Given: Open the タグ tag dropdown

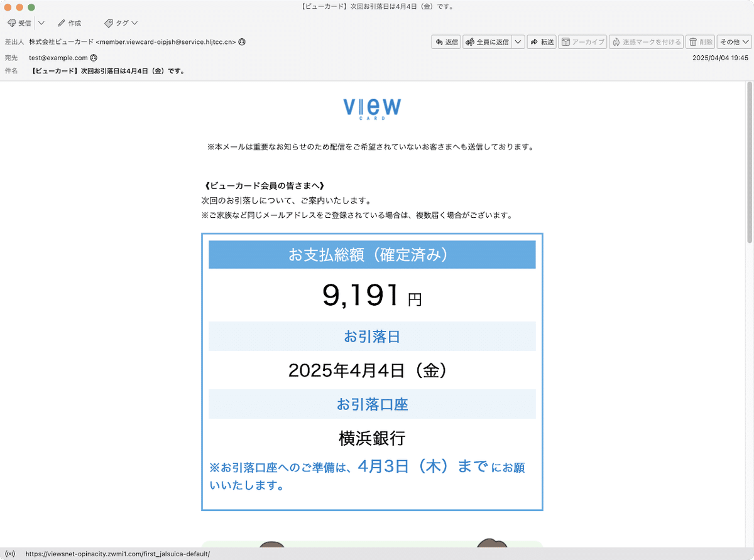Looking at the screenshot, I should [121, 23].
